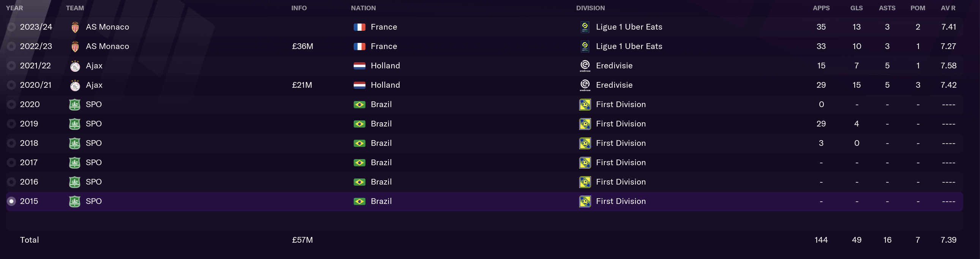The width and height of the screenshot is (980, 259).
Task: Sort table by AV R column header
Action: tap(948, 8)
